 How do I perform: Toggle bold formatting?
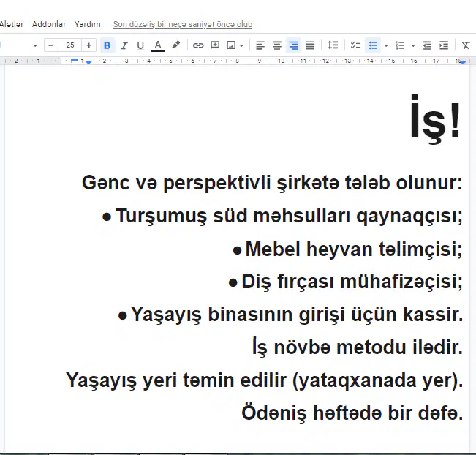[107, 45]
